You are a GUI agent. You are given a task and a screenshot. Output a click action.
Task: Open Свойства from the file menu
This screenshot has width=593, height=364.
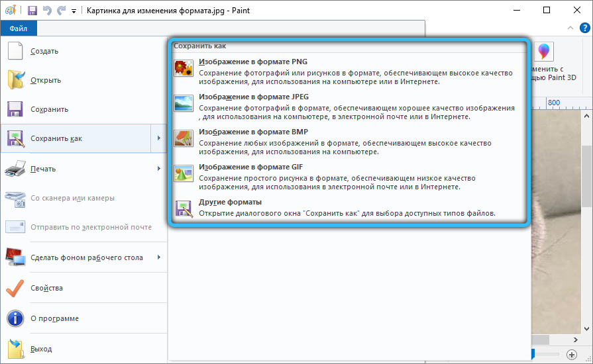(x=46, y=288)
